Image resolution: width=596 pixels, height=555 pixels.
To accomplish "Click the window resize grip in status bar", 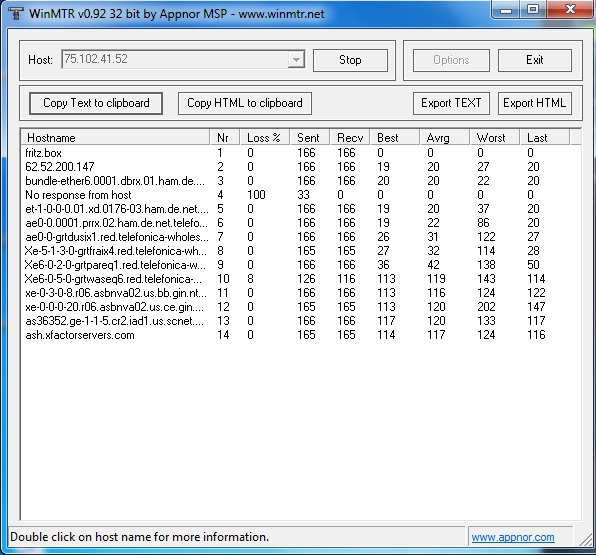I will [x=585, y=538].
